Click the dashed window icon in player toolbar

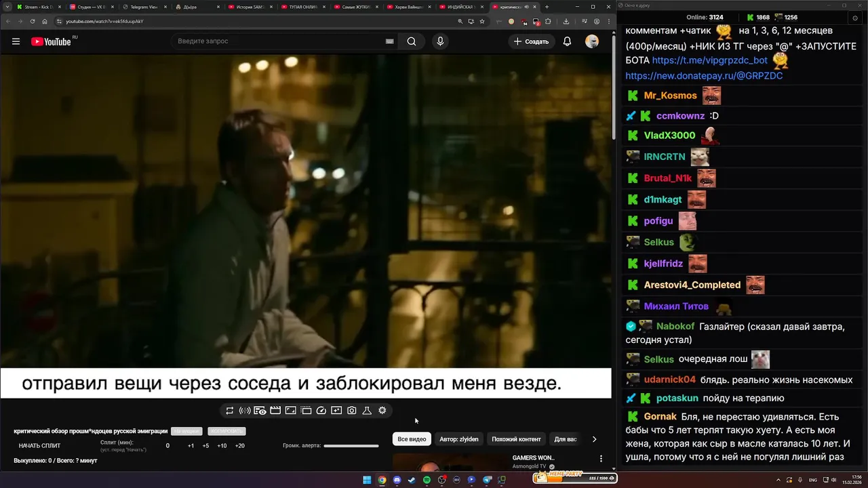(x=306, y=411)
